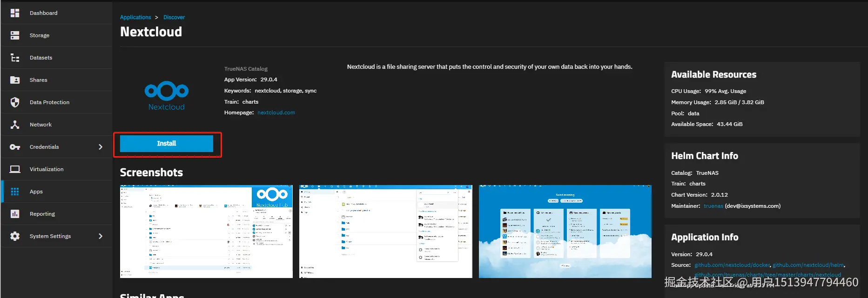Open the github.com/nextcloud/docker source link

click(x=732, y=265)
